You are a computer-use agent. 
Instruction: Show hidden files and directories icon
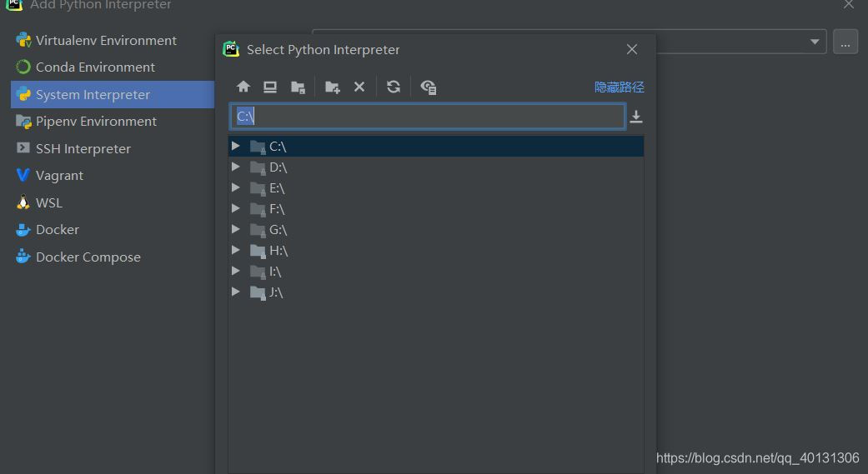click(x=429, y=87)
